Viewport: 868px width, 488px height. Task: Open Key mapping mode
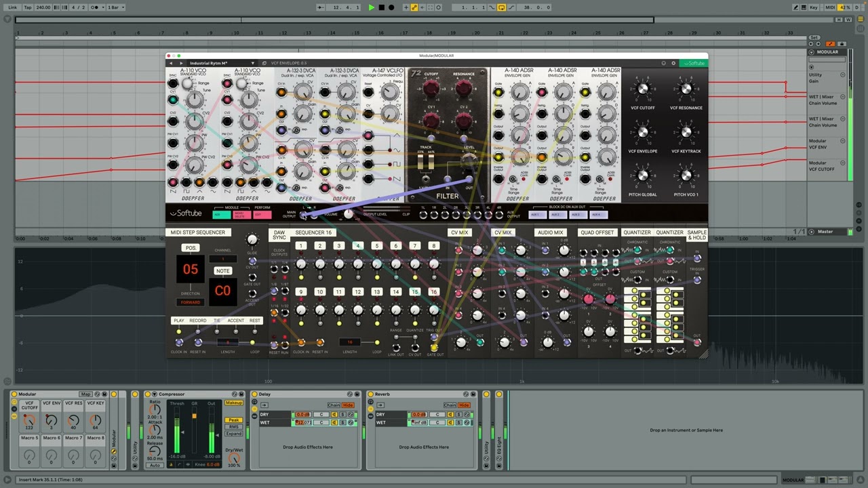(814, 7)
